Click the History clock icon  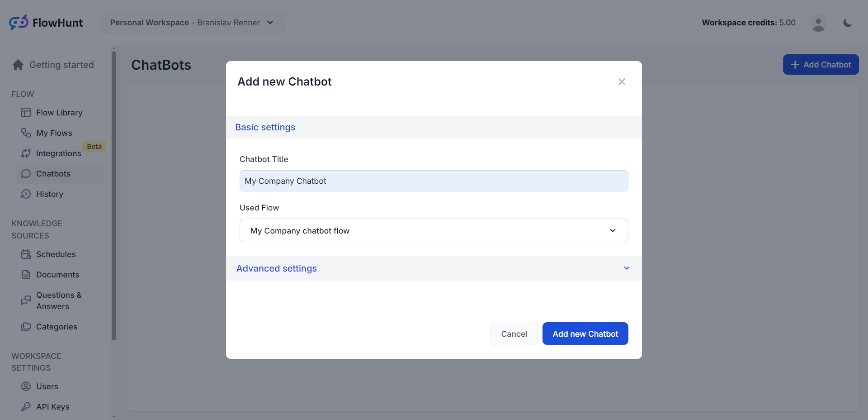click(26, 194)
